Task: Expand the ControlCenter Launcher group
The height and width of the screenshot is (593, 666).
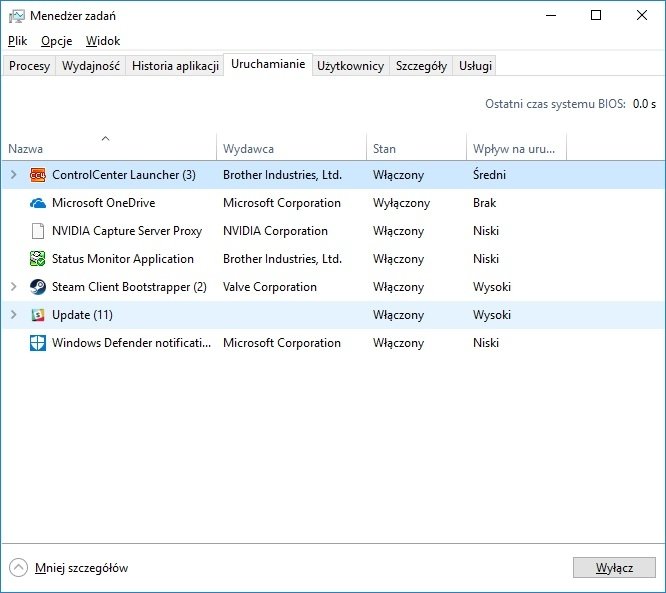Action: click(x=14, y=175)
